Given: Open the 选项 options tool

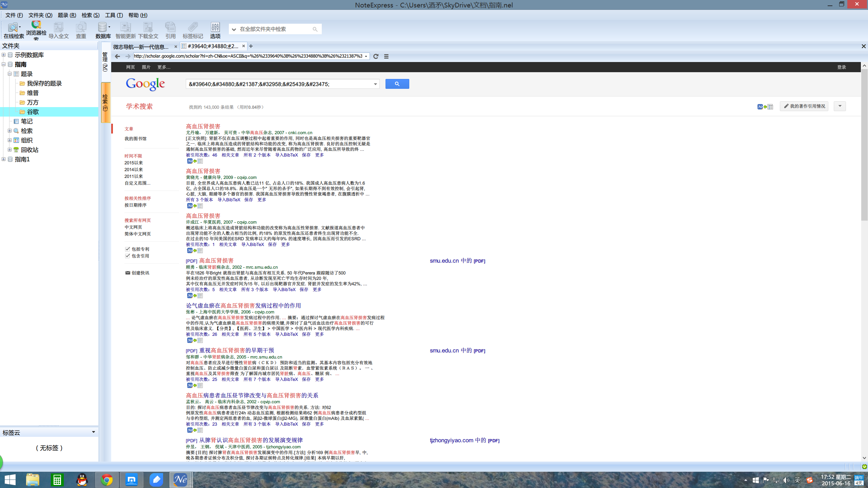Looking at the screenshot, I should coord(215,30).
